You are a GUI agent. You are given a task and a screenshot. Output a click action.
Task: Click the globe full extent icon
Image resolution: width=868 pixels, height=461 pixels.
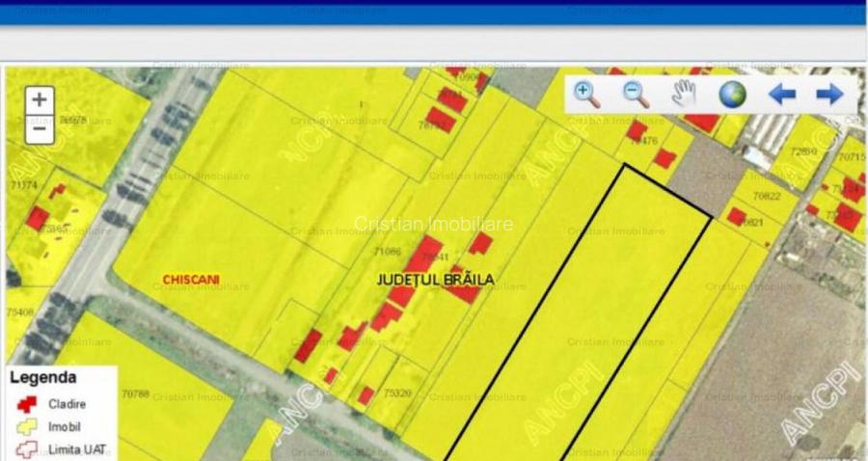click(x=733, y=94)
